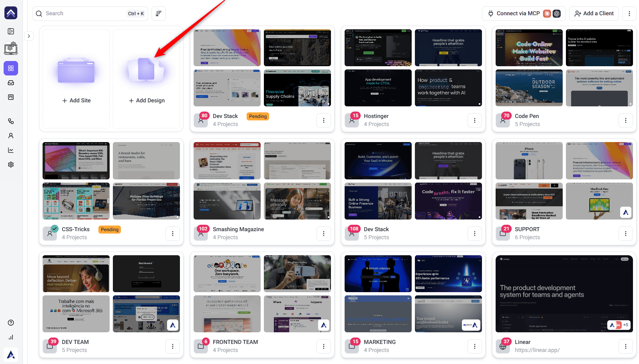Image resolution: width=639 pixels, height=364 pixels.
Task: Click the Connect via MCP button
Action: tap(524, 14)
